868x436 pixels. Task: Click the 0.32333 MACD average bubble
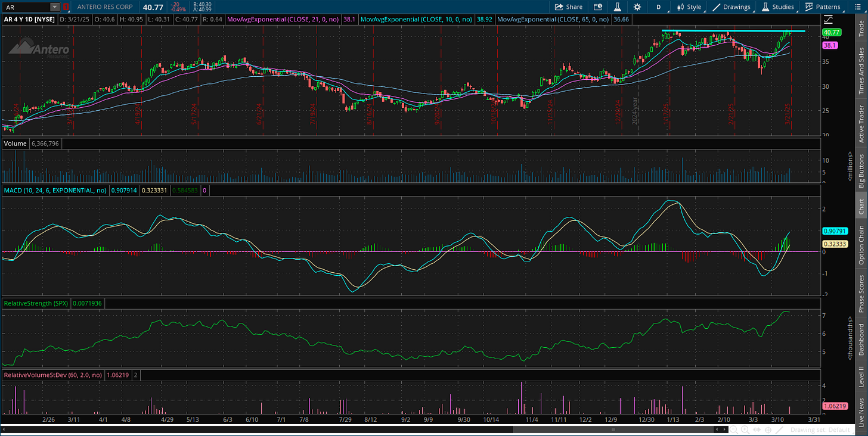tap(835, 244)
